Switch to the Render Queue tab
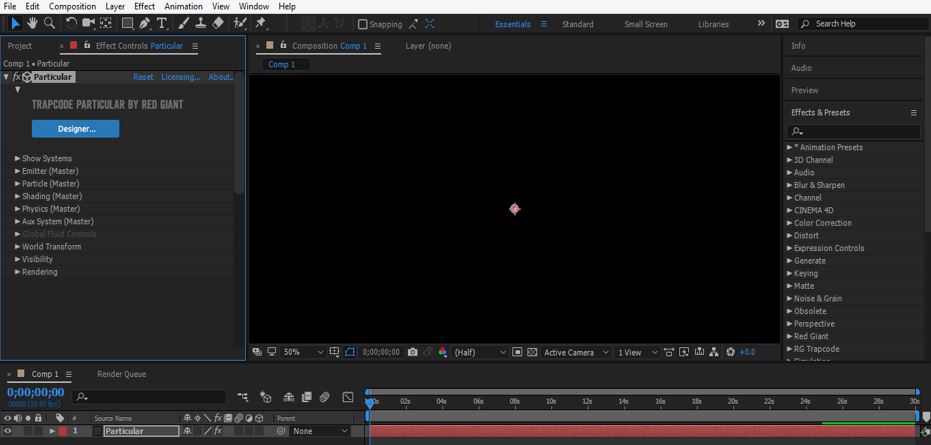931x445 pixels. (121, 374)
